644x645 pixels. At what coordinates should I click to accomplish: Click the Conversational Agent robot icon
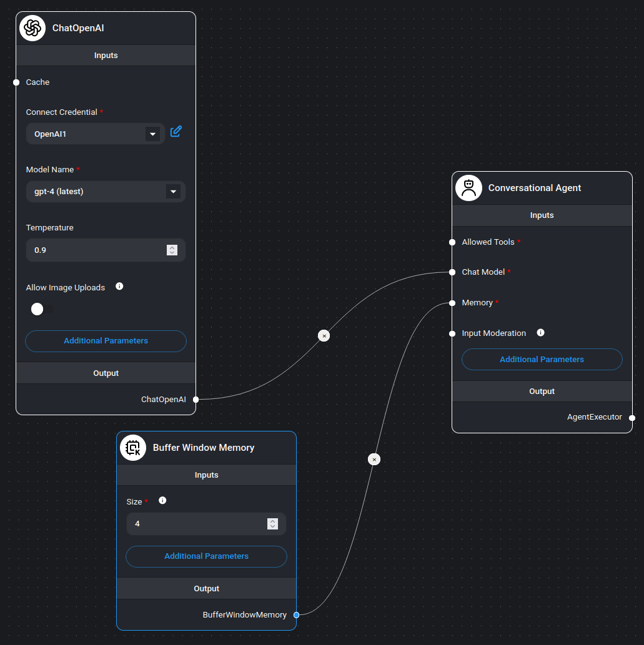[468, 188]
